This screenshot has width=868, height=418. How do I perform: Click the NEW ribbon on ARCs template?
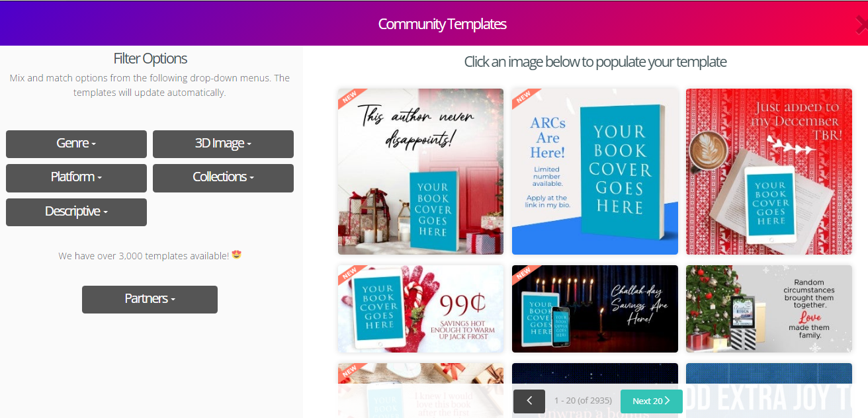pos(525,98)
